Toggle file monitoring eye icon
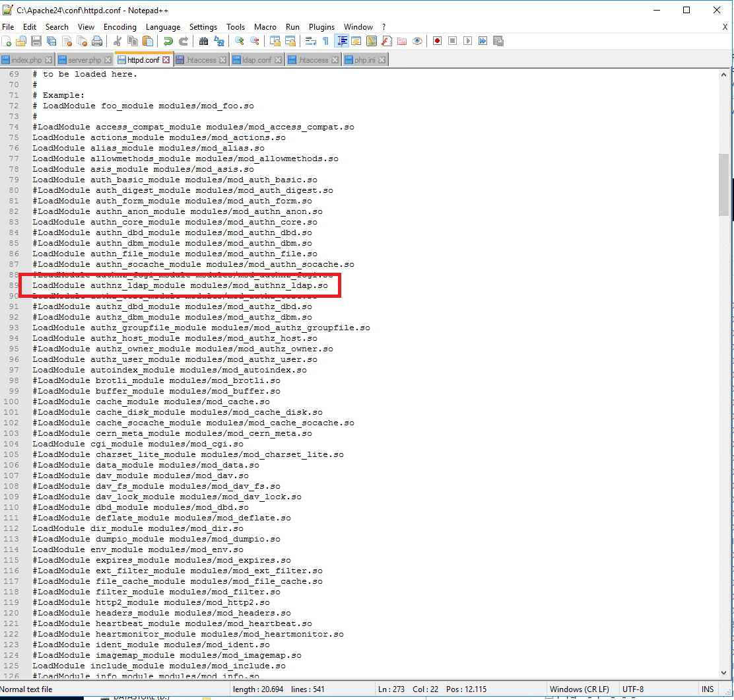The image size is (734, 700). [x=417, y=41]
